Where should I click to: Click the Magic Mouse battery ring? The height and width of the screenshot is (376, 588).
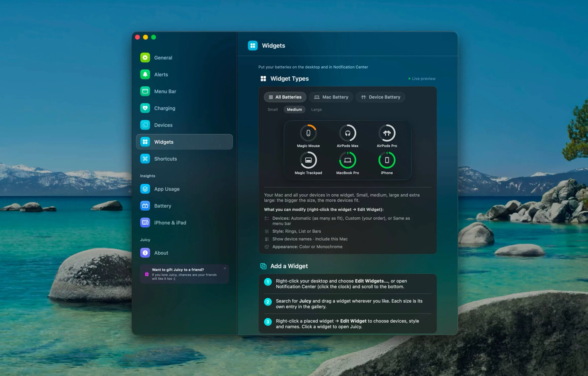[x=308, y=133]
